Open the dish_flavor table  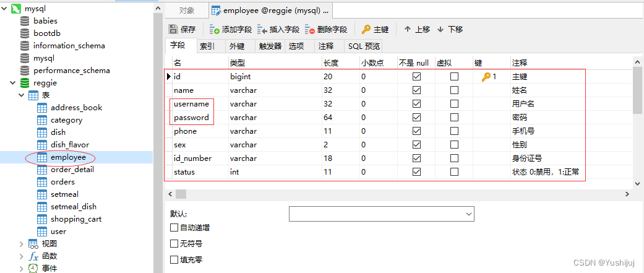coord(70,145)
